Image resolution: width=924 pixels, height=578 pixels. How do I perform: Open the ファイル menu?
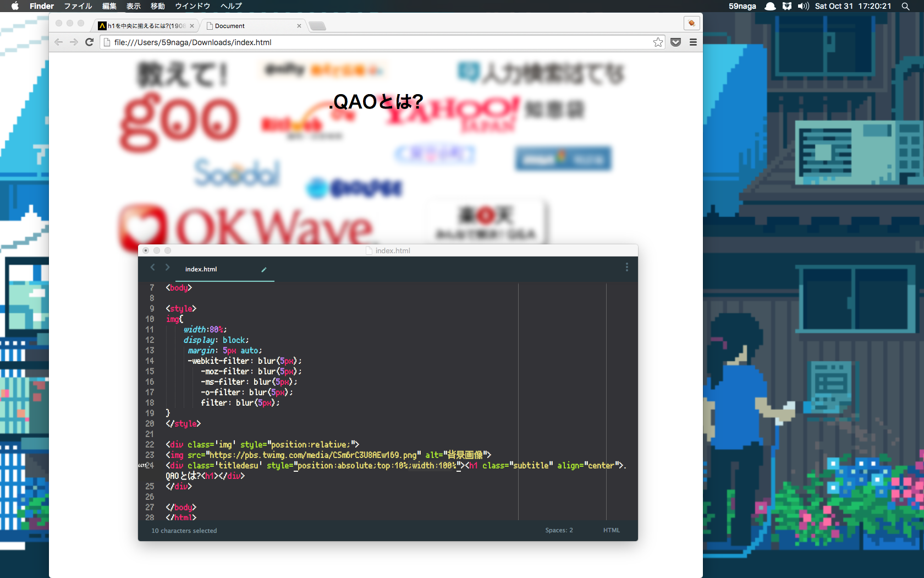(78, 6)
